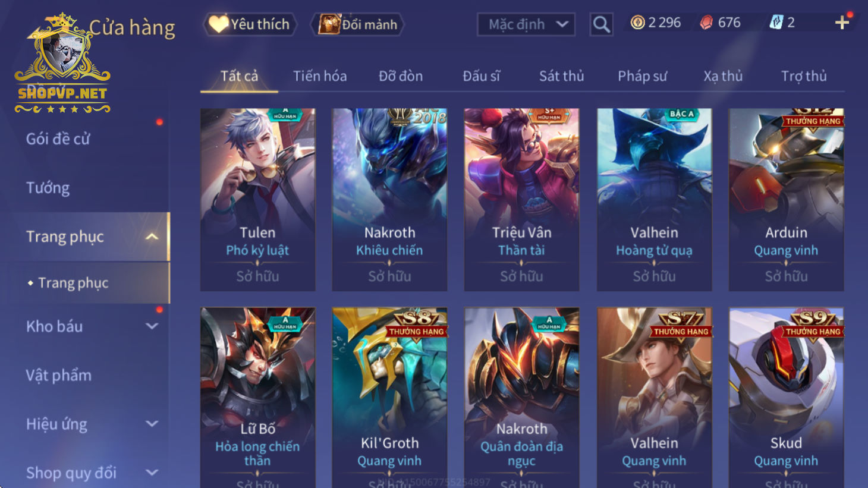Viewport: 868px width, 488px height.
Task: Click the red ruby currency icon
Action: tap(706, 23)
